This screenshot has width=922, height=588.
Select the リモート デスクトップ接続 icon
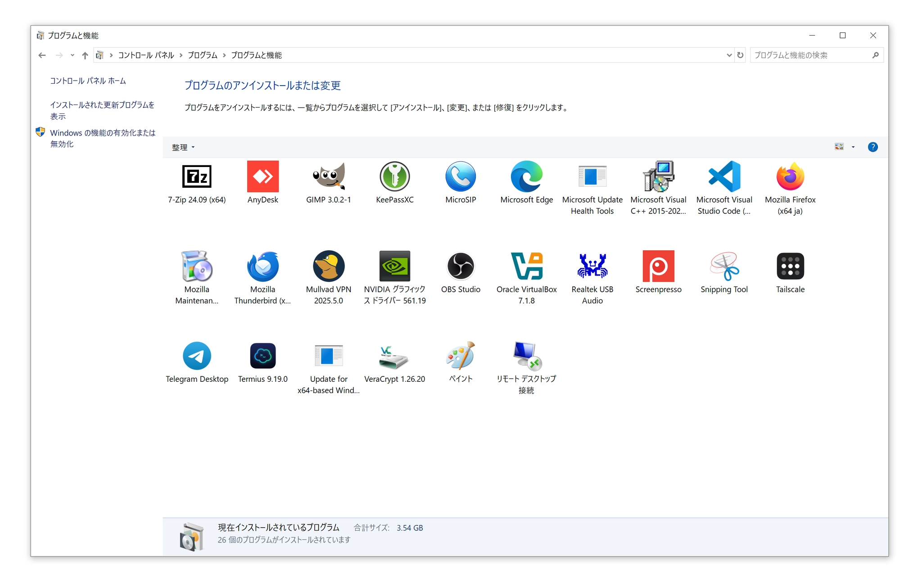coord(527,356)
